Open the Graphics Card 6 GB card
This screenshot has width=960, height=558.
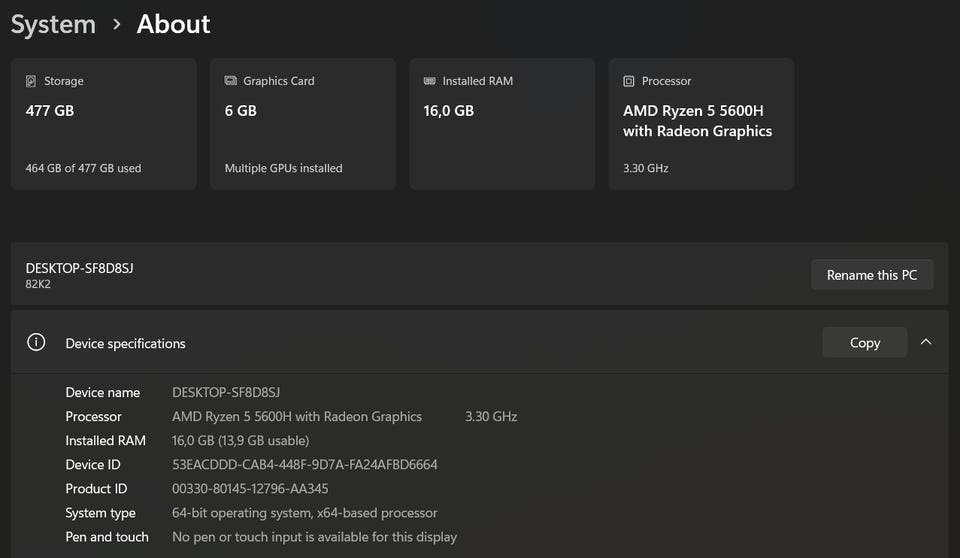click(x=302, y=124)
